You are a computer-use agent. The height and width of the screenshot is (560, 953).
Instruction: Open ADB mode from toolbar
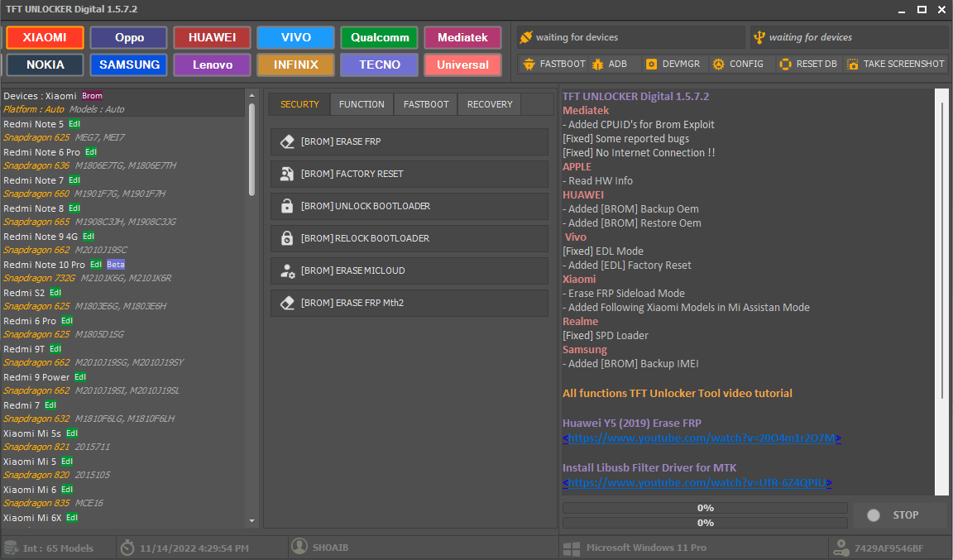tap(597, 64)
